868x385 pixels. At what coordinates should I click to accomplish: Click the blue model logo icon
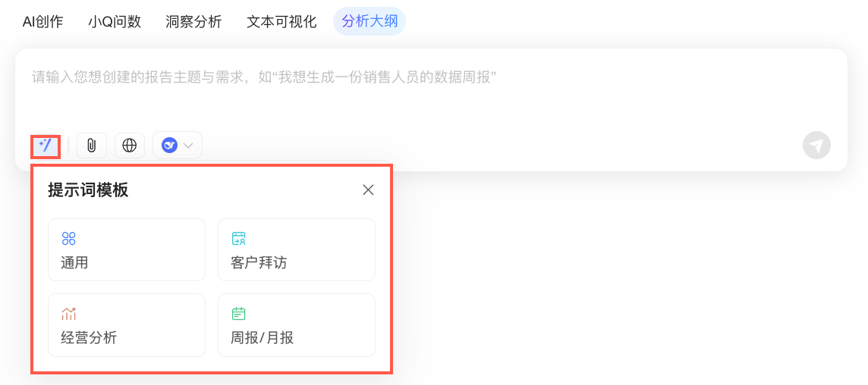click(x=169, y=146)
